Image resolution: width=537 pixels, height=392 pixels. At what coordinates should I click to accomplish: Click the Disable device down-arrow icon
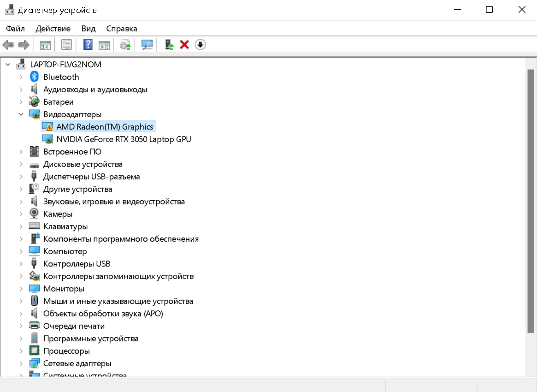tap(201, 45)
